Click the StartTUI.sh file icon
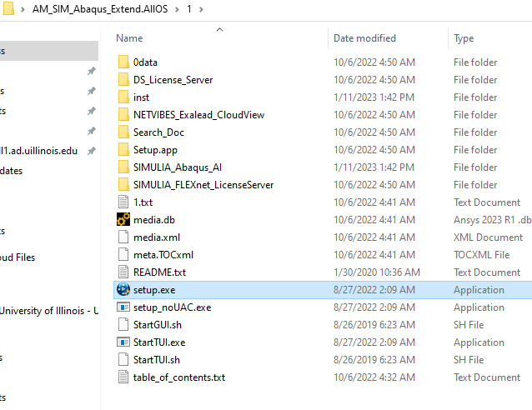532x410 pixels. 123,360
